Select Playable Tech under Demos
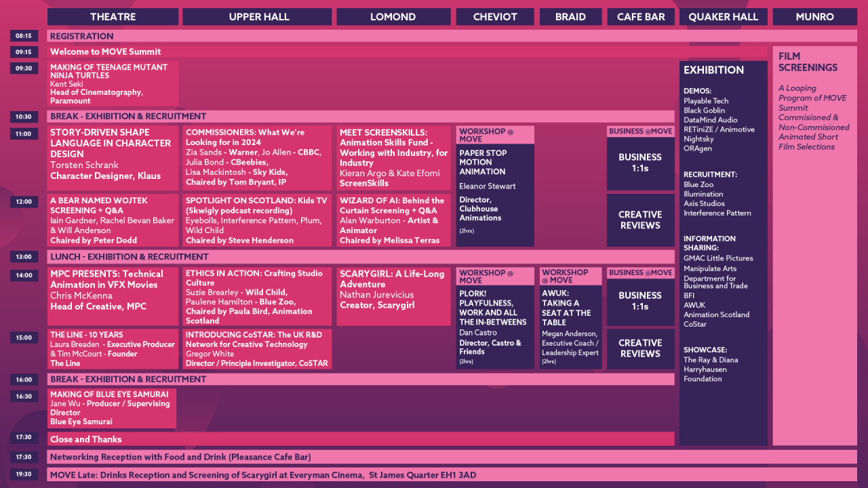 point(706,101)
